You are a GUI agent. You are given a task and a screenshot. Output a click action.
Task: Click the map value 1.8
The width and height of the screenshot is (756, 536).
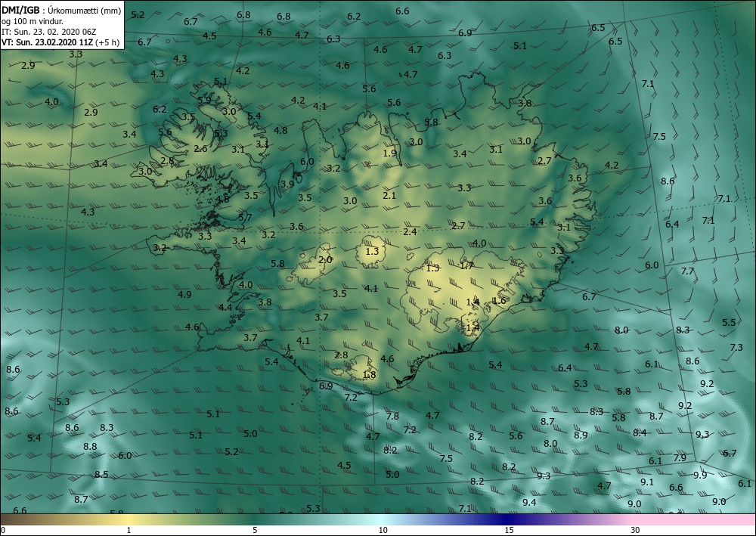click(370, 374)
